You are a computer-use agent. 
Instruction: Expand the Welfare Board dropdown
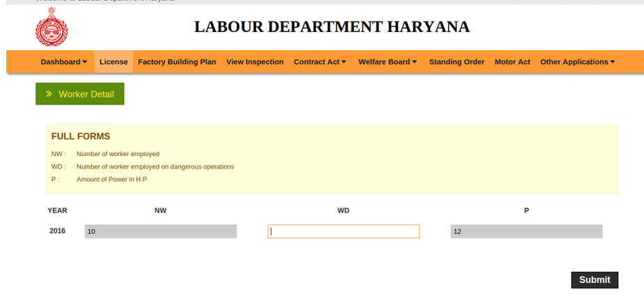[x=387, y=62]
